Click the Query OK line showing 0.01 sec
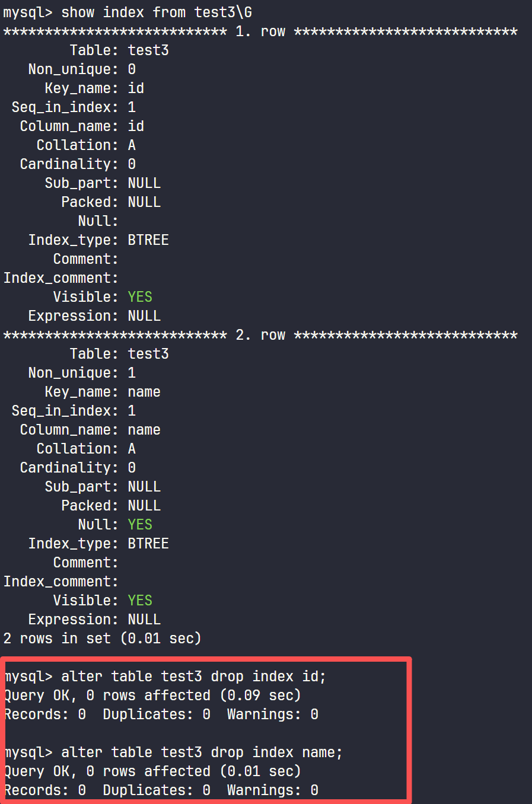This screenshot has height=804, width=532. coord(152,771)
